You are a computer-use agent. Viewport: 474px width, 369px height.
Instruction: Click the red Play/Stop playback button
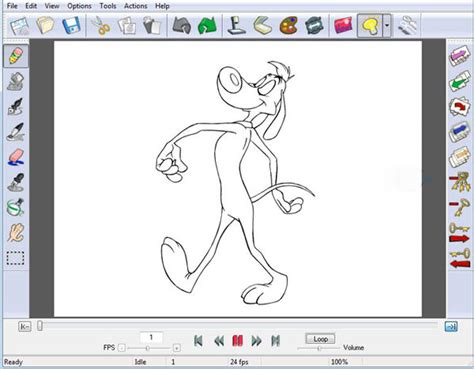(237, 341)
